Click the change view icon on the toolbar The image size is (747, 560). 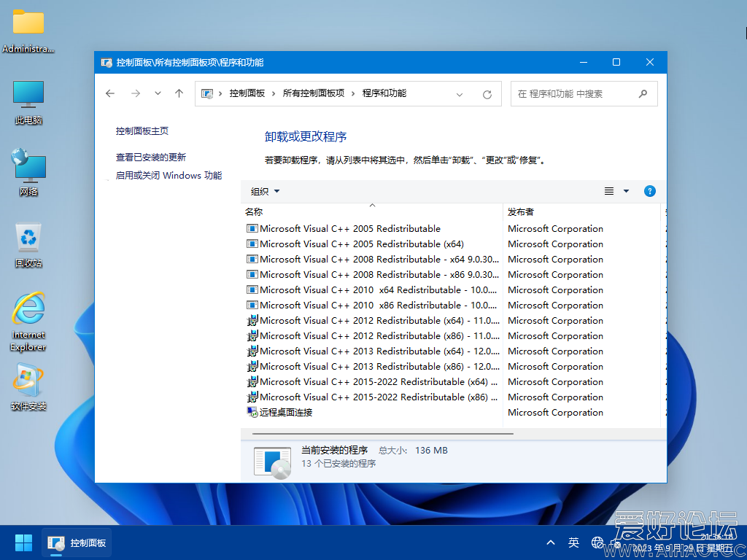point(609,191)
